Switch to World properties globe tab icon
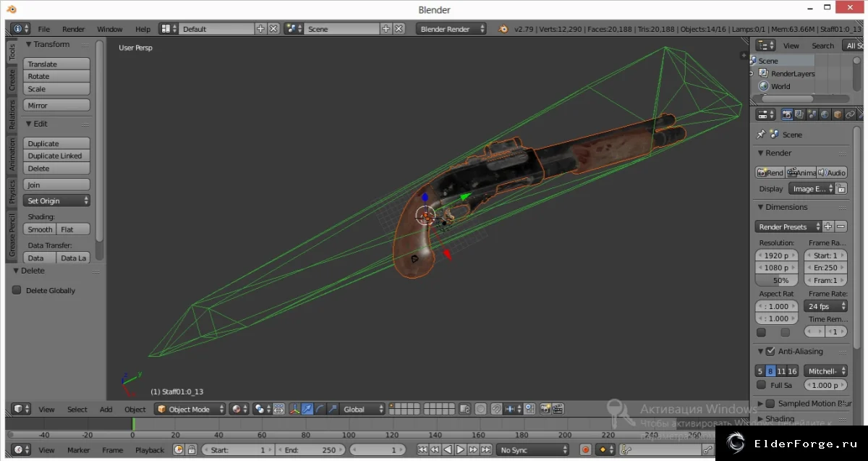Viewport: 868px width, 461px height. [825, 114]
